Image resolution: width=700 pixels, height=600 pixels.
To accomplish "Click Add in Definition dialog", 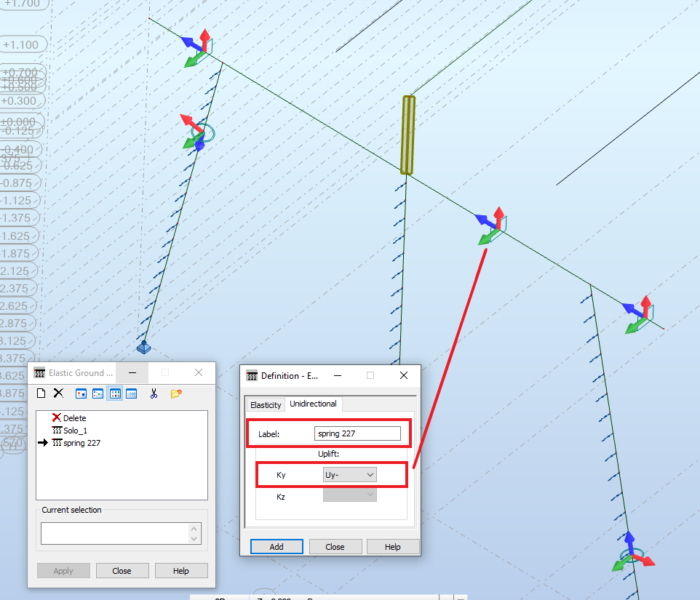I will (277, 546).
